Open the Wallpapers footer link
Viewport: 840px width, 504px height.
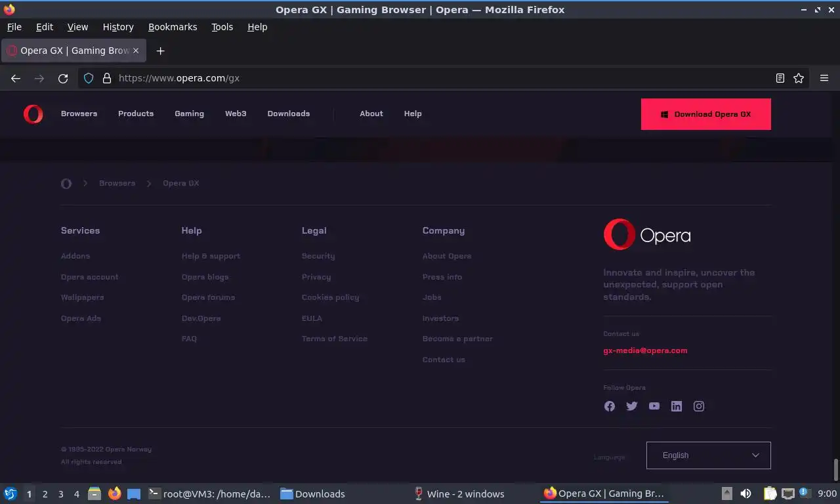coord(83,297)
